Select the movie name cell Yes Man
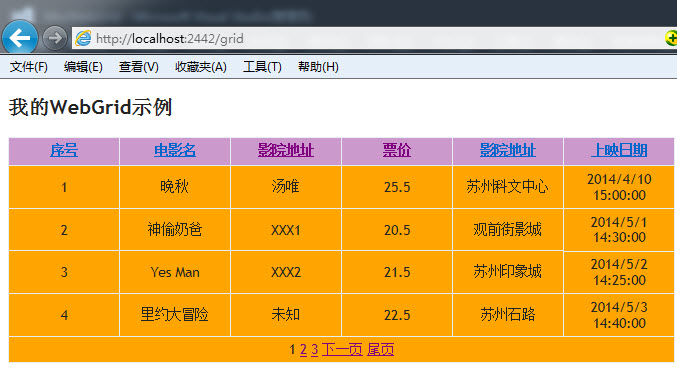 point(175,272)
